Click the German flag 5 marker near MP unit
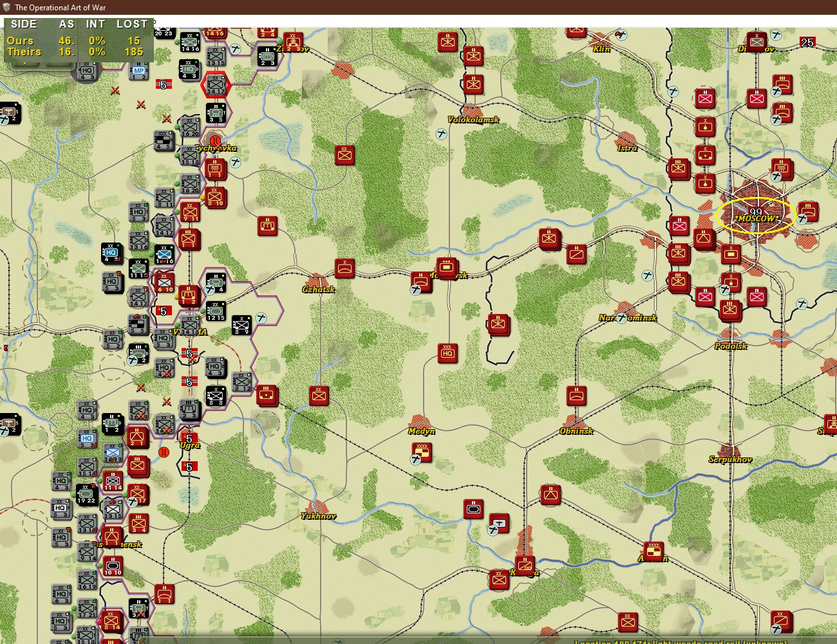The height and width of the screenshot is (644, 837). [x=164, y=84]
